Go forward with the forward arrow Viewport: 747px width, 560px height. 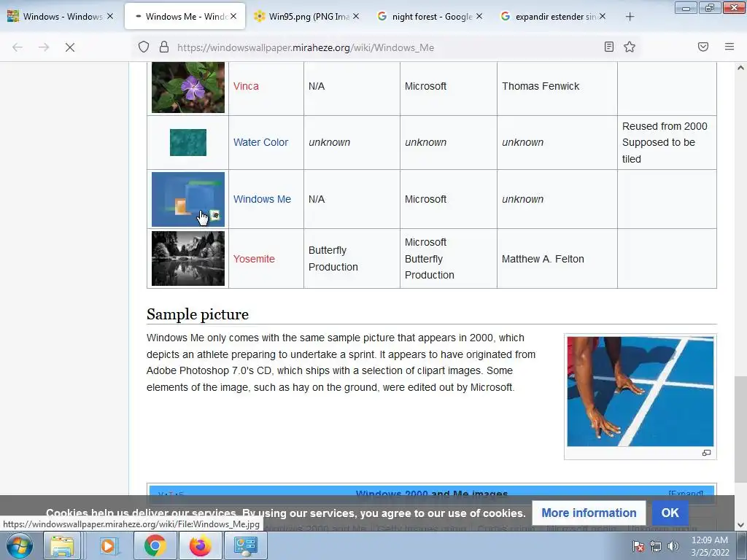pyautogui.click(x=44, y=47)
